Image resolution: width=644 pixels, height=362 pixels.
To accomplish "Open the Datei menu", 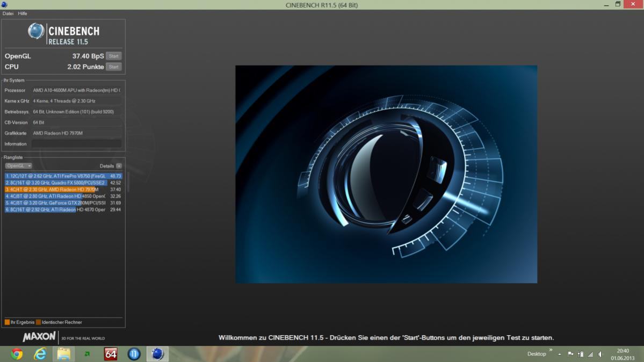I will [x=8, y=13].
